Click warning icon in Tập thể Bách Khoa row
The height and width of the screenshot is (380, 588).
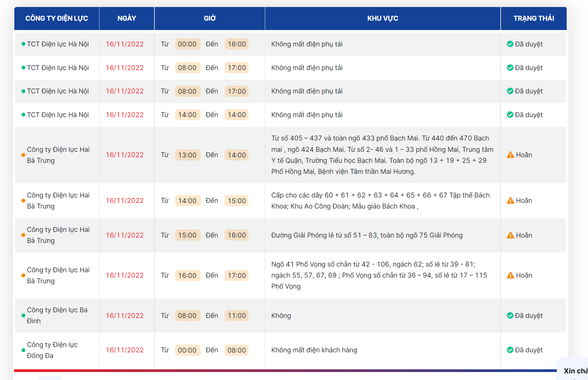(510, 201)
